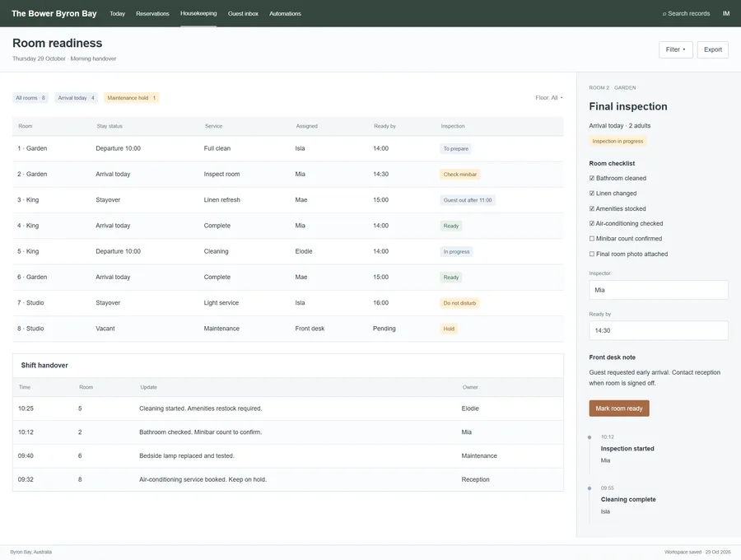
Task: Select the 3 · King room cell
Action: (x=28, y=200)
